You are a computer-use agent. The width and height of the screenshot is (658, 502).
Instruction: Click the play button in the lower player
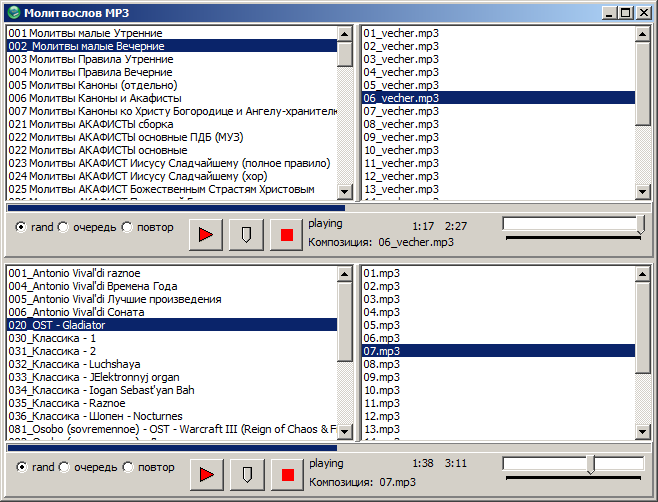(x=206, y=474)
